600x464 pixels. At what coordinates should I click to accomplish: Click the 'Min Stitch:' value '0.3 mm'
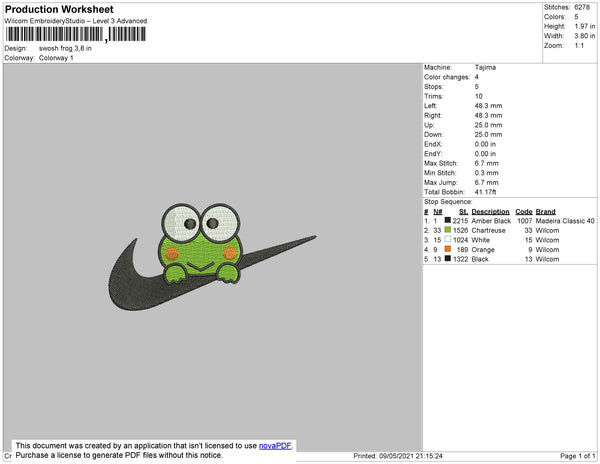[486, 173]
